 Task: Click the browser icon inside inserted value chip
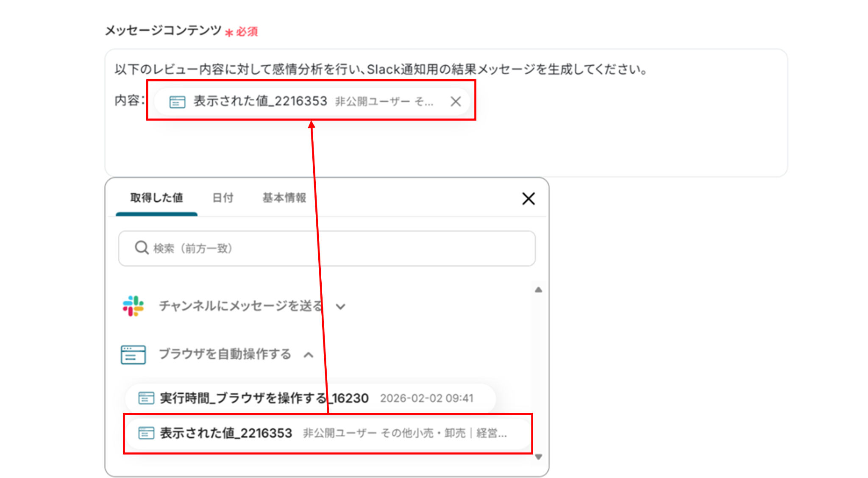(x=177, y=102)
